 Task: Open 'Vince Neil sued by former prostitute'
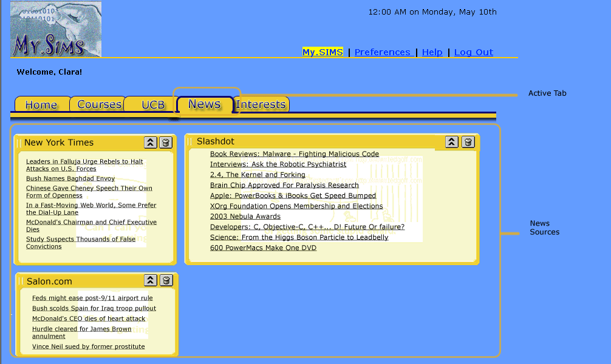[x=89, y=346]
